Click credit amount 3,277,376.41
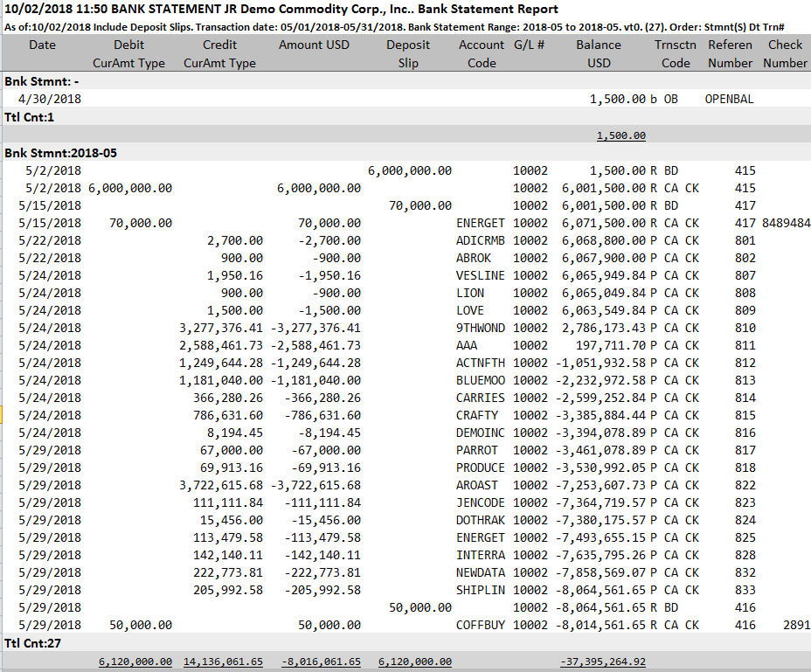This screenshot has width=811, height=672. (x=221, y=328)
